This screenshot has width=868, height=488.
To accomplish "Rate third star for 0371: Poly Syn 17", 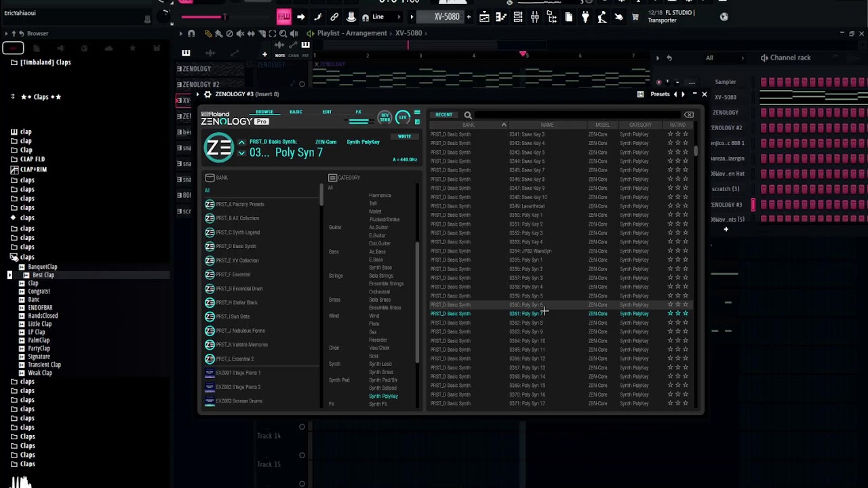I will click(x=686, y=403).
